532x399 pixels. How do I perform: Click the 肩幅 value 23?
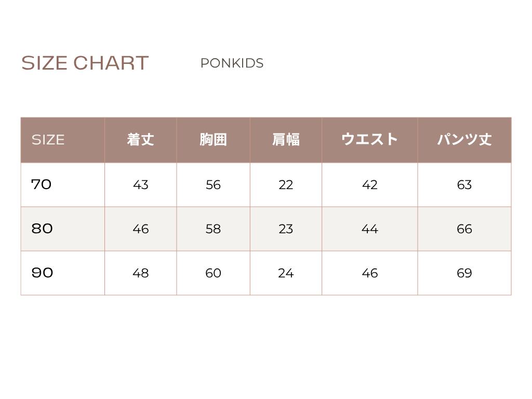tap(286, 229)
